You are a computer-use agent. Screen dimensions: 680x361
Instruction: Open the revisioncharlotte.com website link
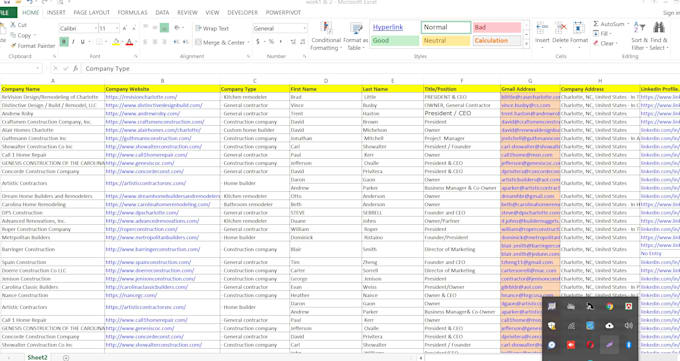coord(141,97)
